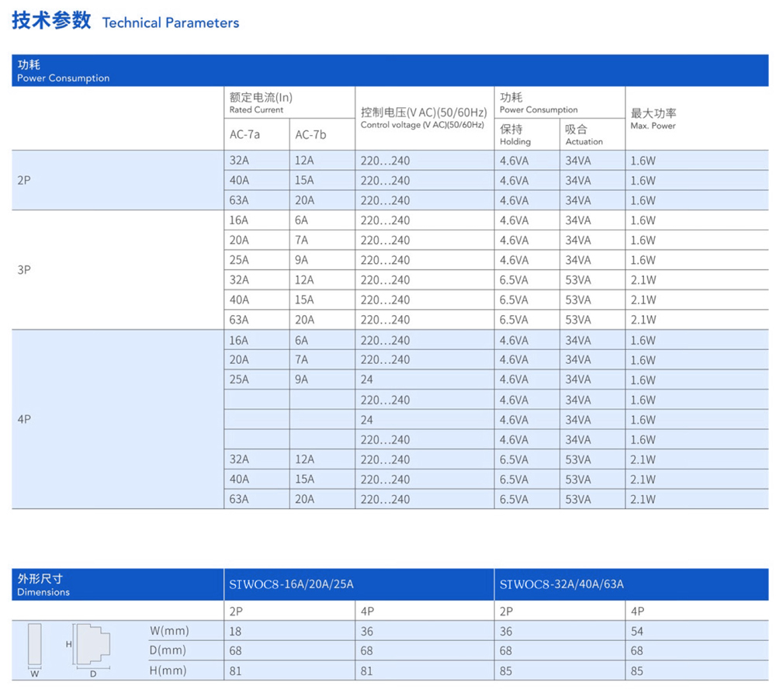The image size is (776, 700).
Task: Click the 外形尺寸 Dimensions blue header cell
Action: click(116, 584)
